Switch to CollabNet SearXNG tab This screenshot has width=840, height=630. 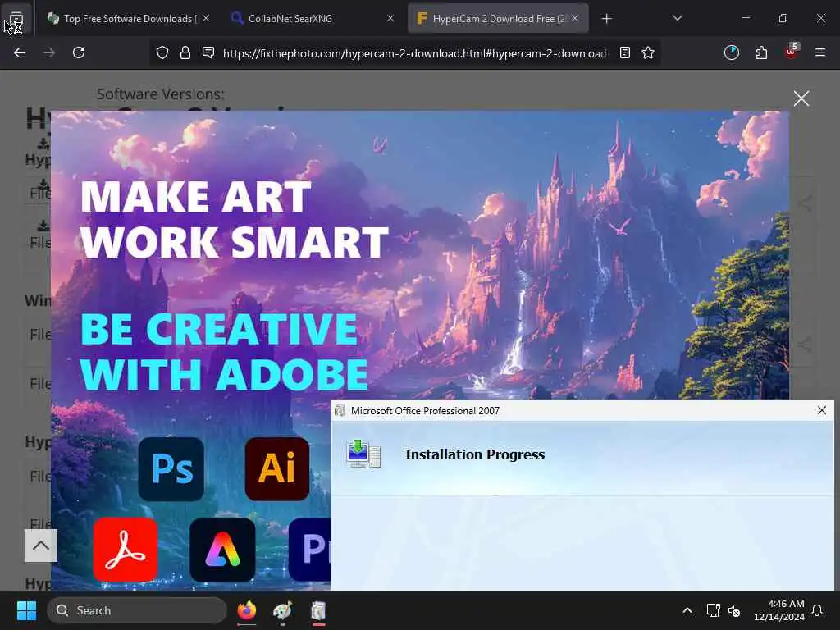(x=313, y=19)
